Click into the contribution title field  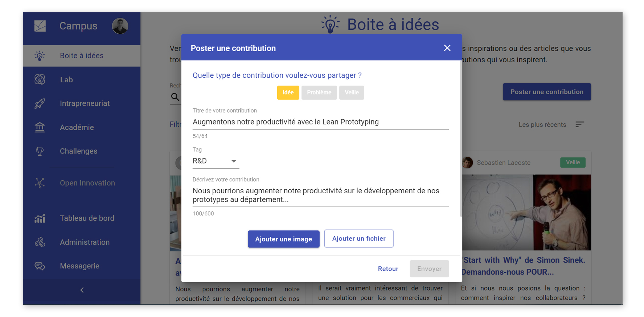coord(320,122)
